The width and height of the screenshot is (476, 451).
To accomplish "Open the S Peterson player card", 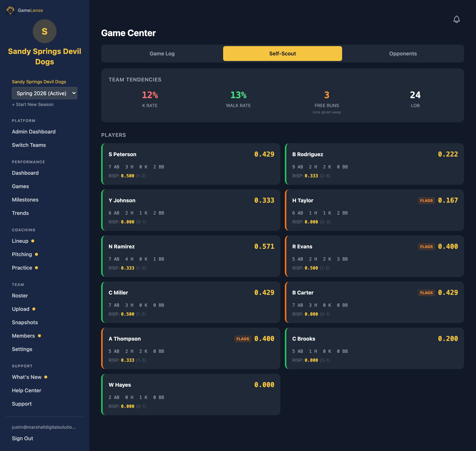I will click(191, 164).
